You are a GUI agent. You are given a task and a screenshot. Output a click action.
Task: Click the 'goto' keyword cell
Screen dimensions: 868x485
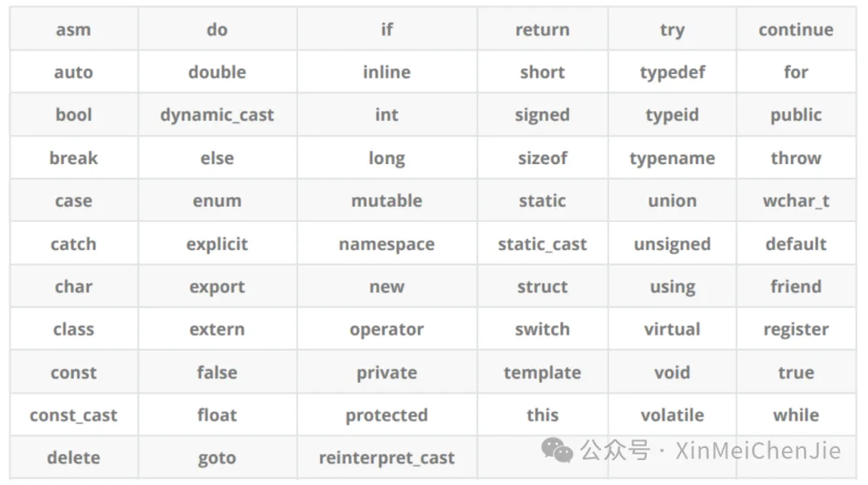217,458
